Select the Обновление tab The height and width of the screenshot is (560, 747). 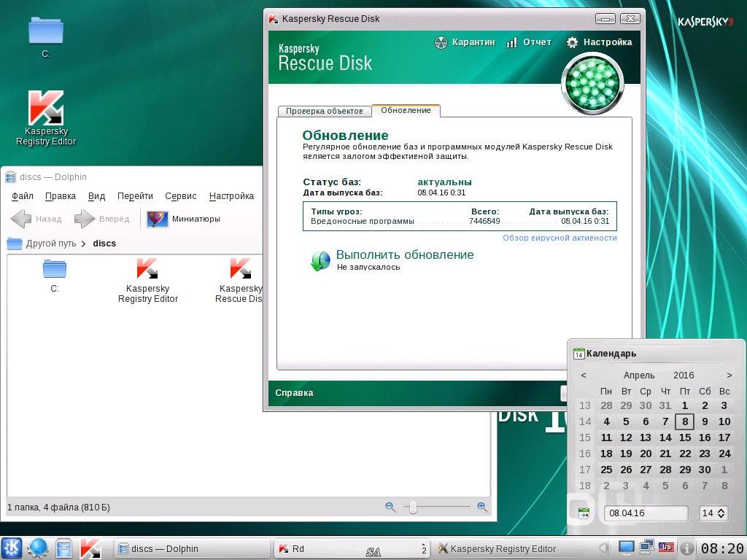(406, 111)
